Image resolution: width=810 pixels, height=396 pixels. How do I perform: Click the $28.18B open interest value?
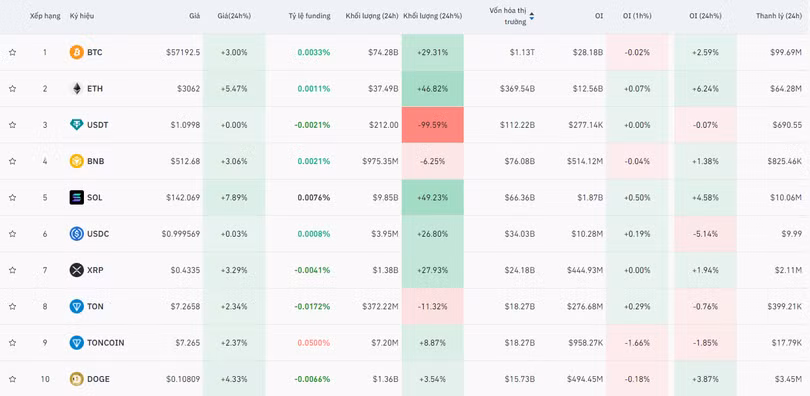[x=588, y=52]
